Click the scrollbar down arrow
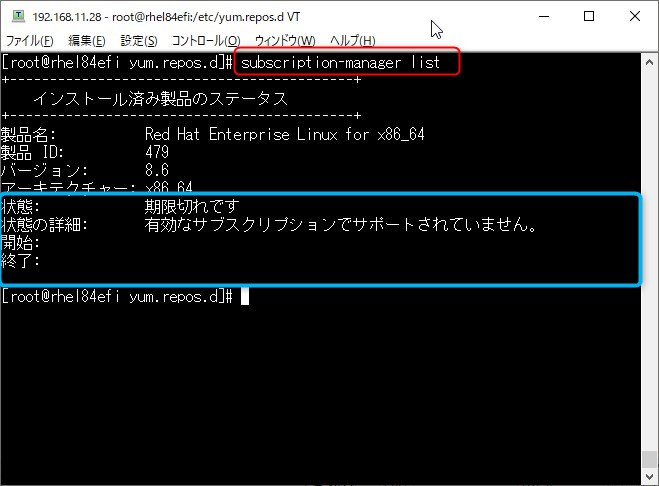 (x=649, y=476)
